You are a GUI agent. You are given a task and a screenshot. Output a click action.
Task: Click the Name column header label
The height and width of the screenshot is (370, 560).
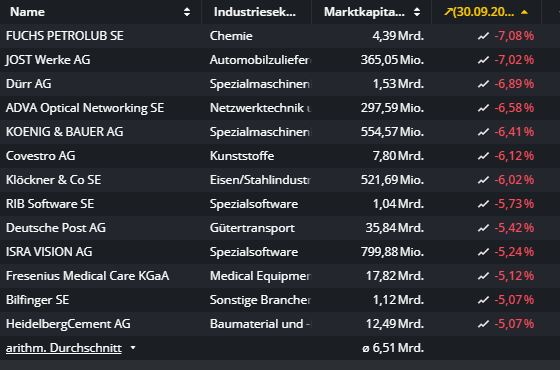point(28,12)
